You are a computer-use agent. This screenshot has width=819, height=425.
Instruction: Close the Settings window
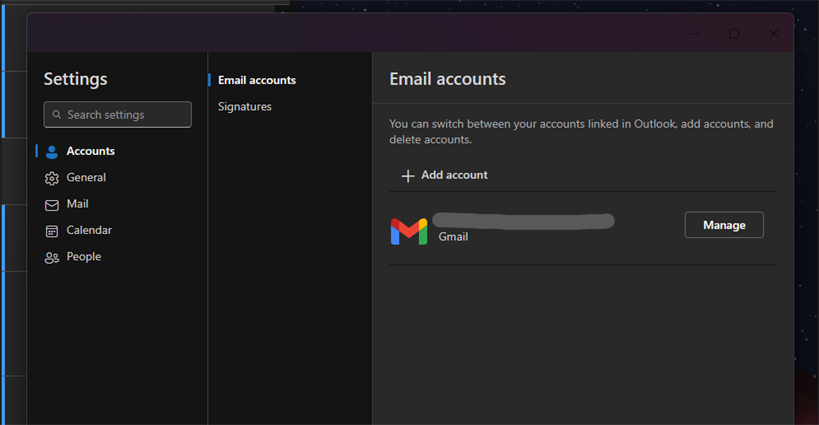(x=773, y=33)
